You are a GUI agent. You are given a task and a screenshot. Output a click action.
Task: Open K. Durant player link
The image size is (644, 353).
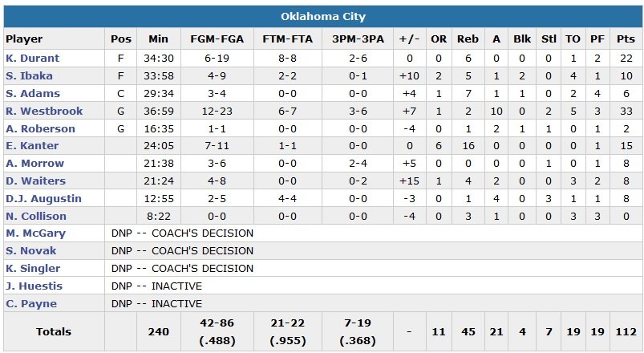click(x=33, y=59)
